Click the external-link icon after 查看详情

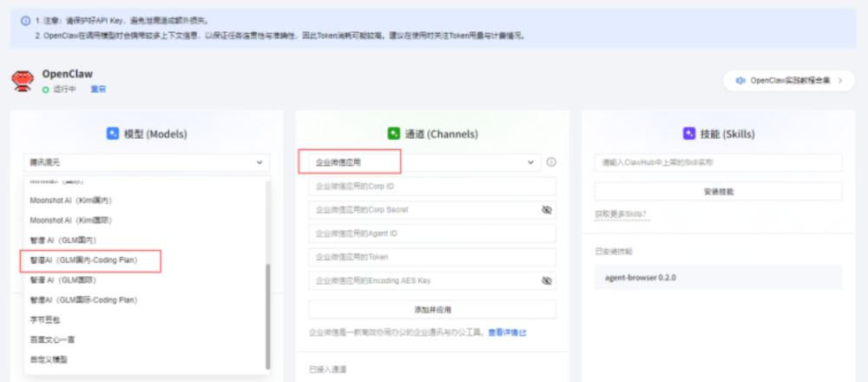click(523, 333)
